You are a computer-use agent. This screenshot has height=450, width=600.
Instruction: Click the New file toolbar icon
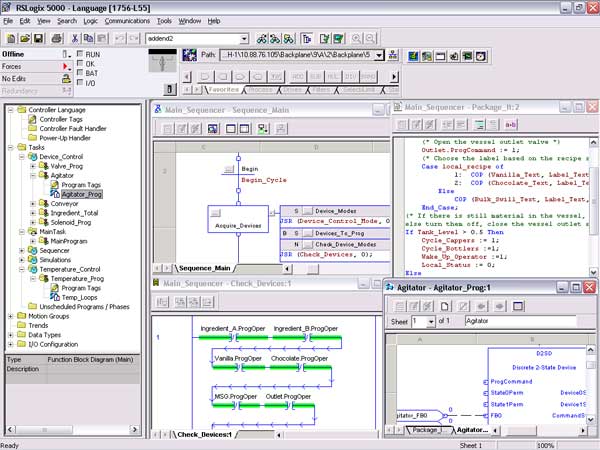[11, 38]
